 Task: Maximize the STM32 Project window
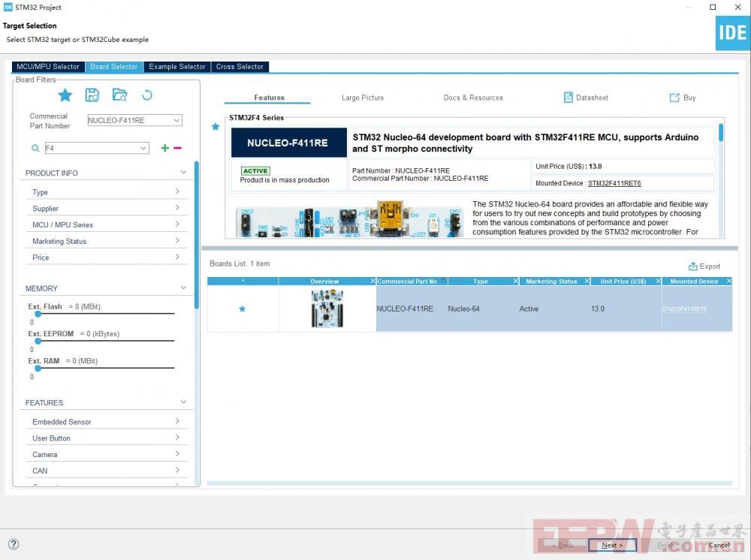point(713,8)
